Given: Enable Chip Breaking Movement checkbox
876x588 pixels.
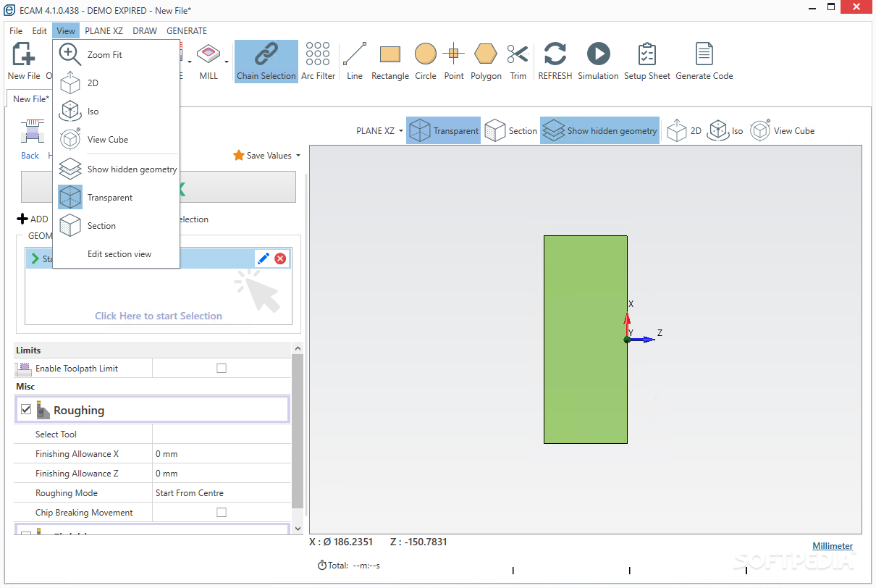Looking at the screenshot, I should point(222,513).
